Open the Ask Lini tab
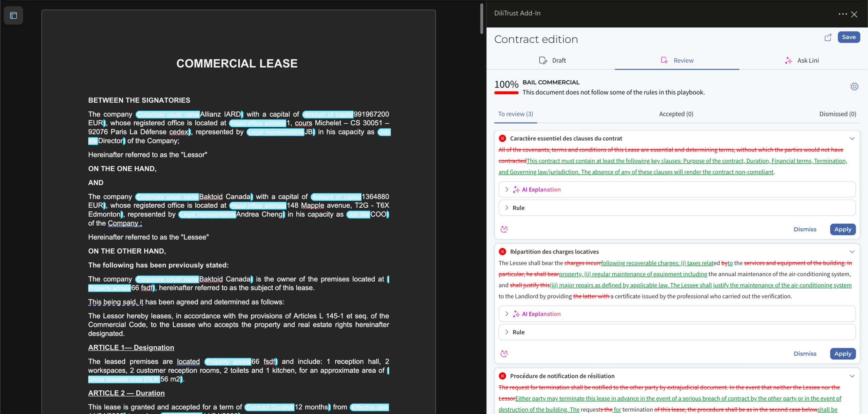Viewport: 868px width, 414px height. 802,60
